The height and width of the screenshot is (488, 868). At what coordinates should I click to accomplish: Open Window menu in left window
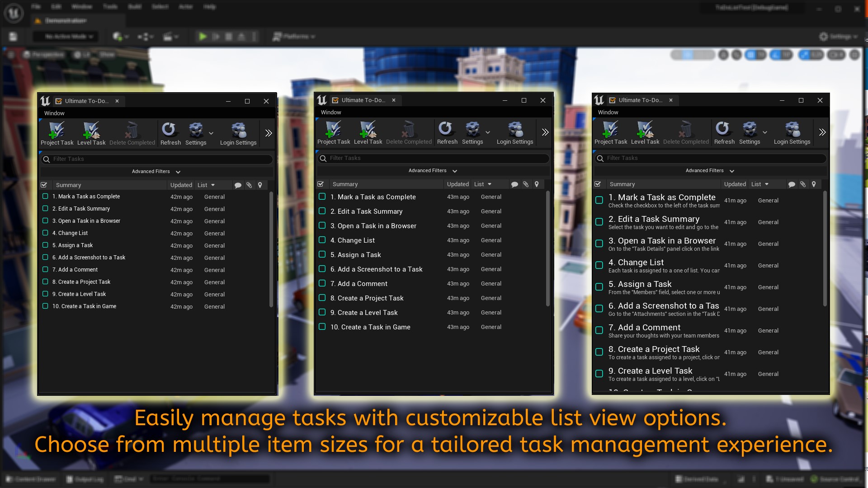pos(54,113)
